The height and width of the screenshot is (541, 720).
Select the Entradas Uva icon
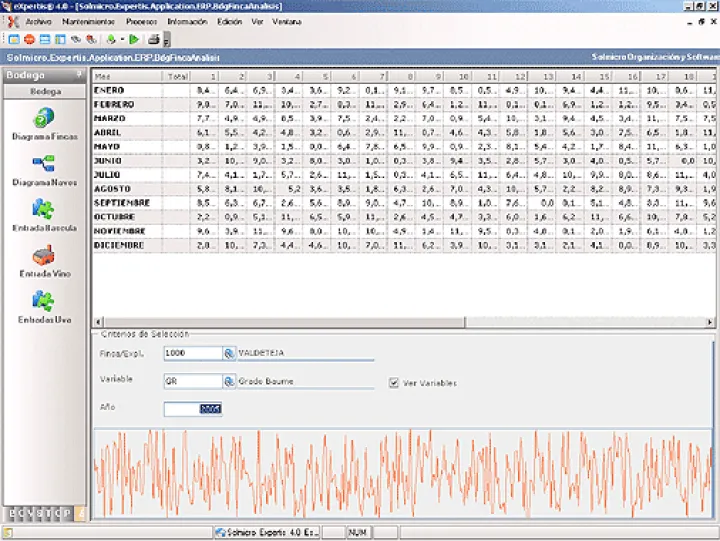pyautogui.click(x=44, y=302)
